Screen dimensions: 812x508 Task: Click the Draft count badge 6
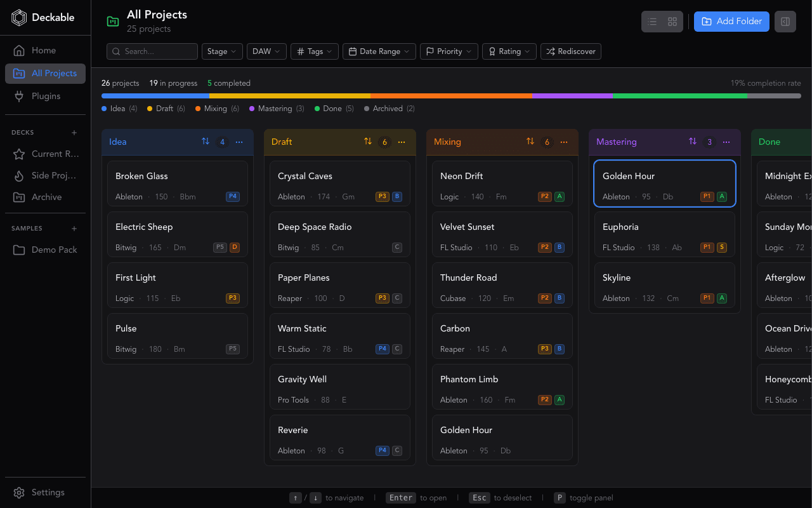tap(384, 142)
